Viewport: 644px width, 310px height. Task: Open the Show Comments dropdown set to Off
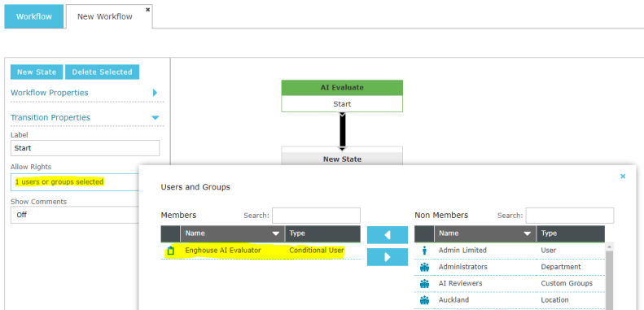[75, 215]
